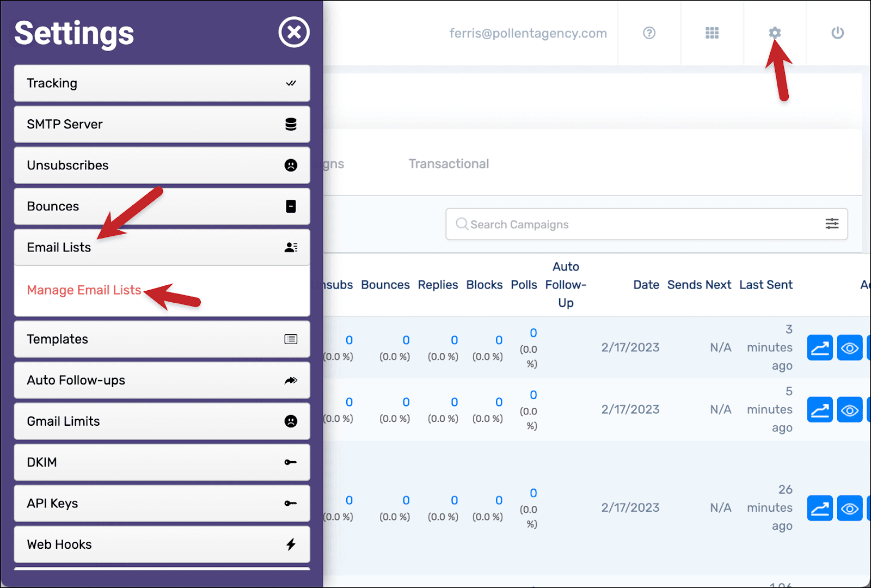Expand the Unsubscribes section
The width and height of the screenshot is (871, 588).
(x=162, y=165)
